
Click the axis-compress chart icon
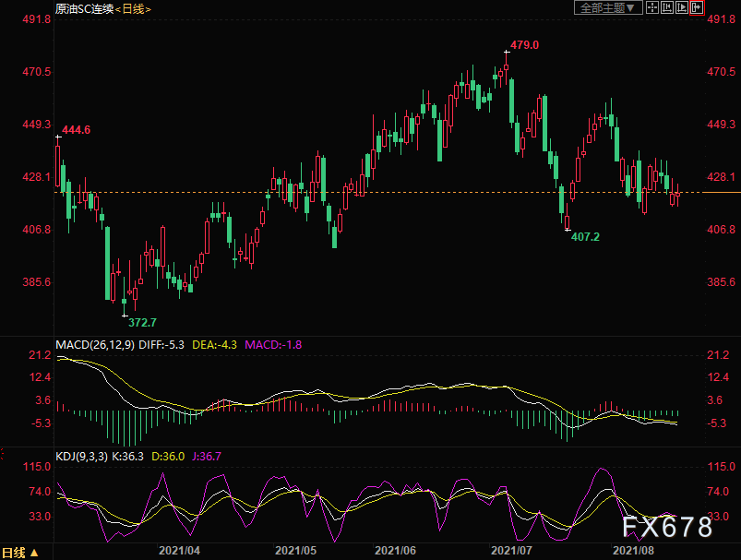click(x=667, y=7)
